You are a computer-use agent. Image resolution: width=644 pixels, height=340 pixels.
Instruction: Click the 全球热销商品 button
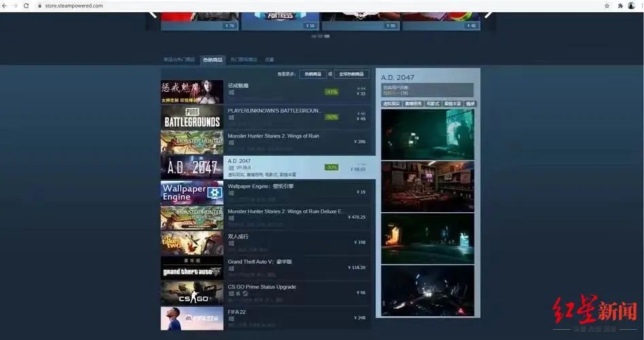click(351, 74)
